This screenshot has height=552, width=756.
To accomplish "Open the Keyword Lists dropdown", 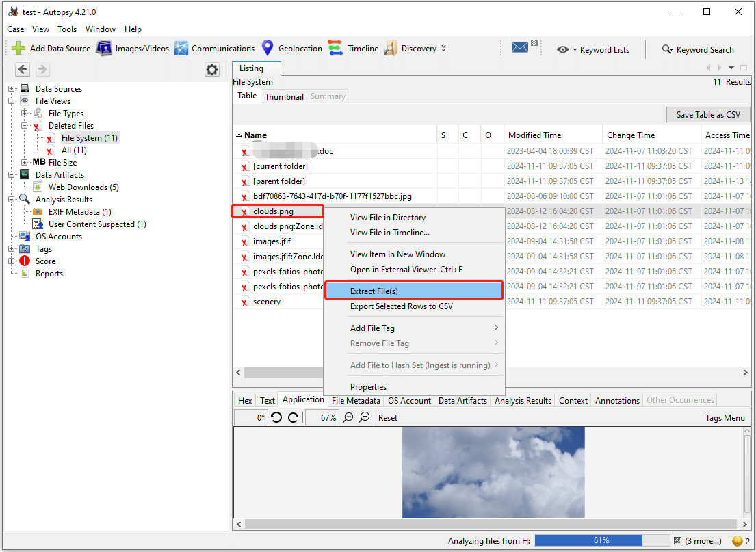I will 593,50.
